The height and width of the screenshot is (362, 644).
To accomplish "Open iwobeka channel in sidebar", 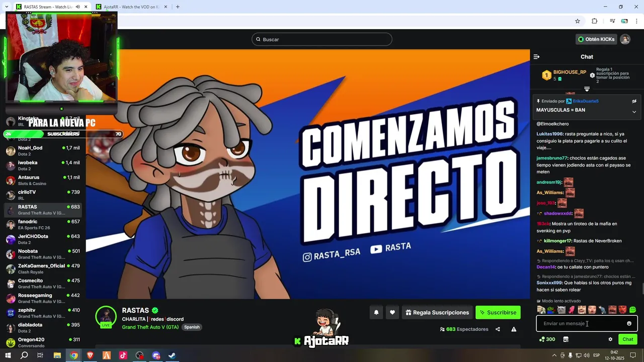I will [x=43, y=165].
